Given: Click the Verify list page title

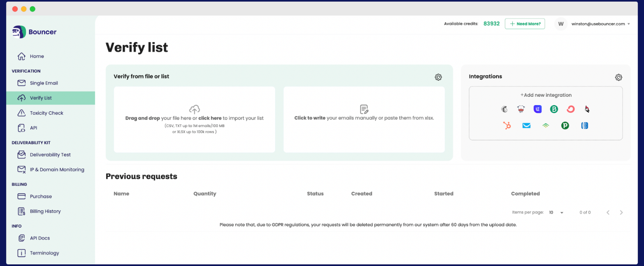Looking at the screenshot, I should coord(137,48).
